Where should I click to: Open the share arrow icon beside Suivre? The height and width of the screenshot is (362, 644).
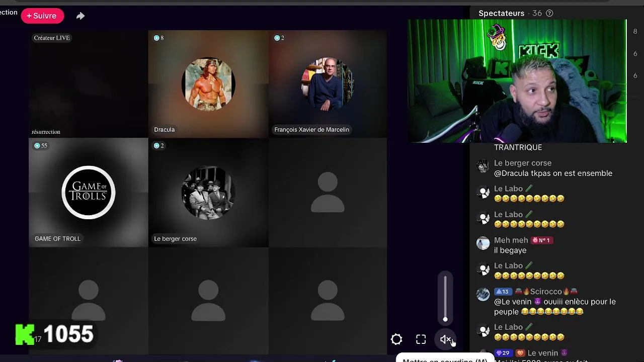pos(80,16)
